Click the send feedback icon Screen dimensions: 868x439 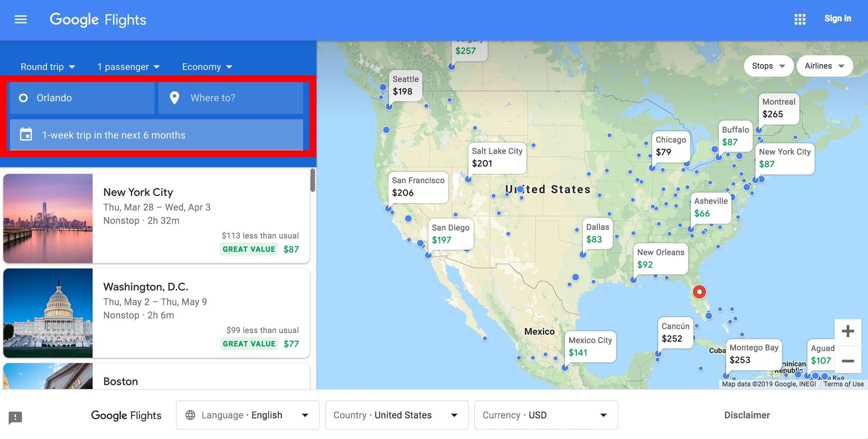[x=15, y=417]
